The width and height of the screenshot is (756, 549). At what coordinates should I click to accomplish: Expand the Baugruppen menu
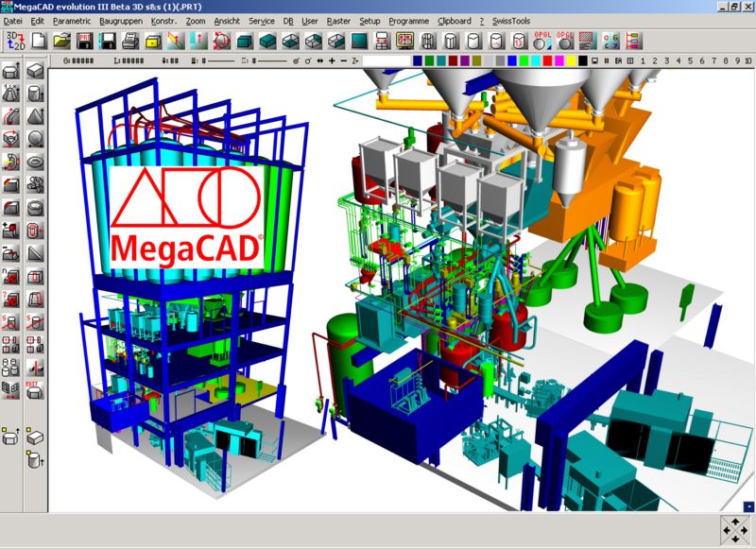click(x=126, y=20)
